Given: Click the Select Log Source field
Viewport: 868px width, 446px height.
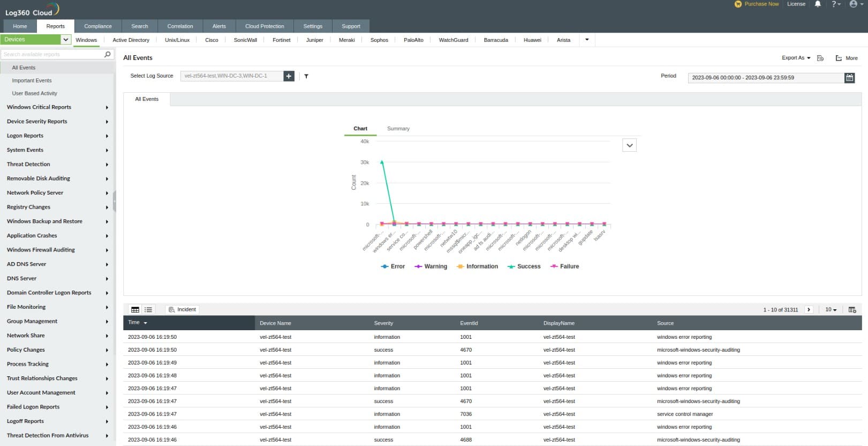Looking at the screenshot, I should (x=232, y=76).
